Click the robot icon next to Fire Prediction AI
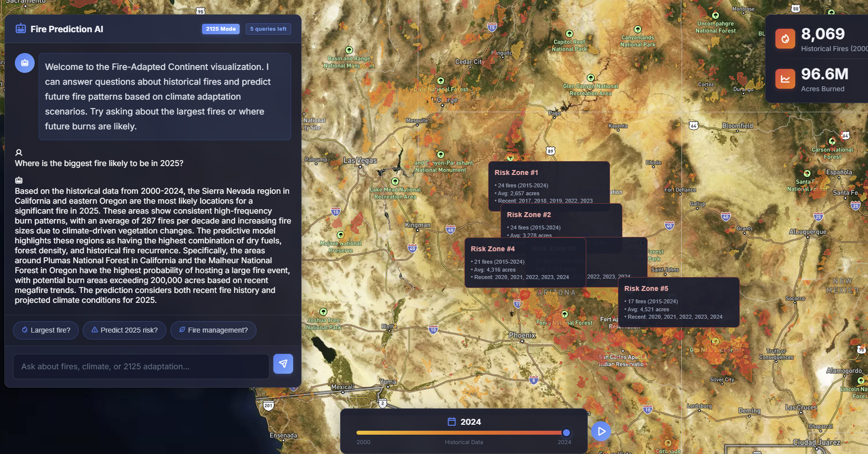 tap(19, 29)
